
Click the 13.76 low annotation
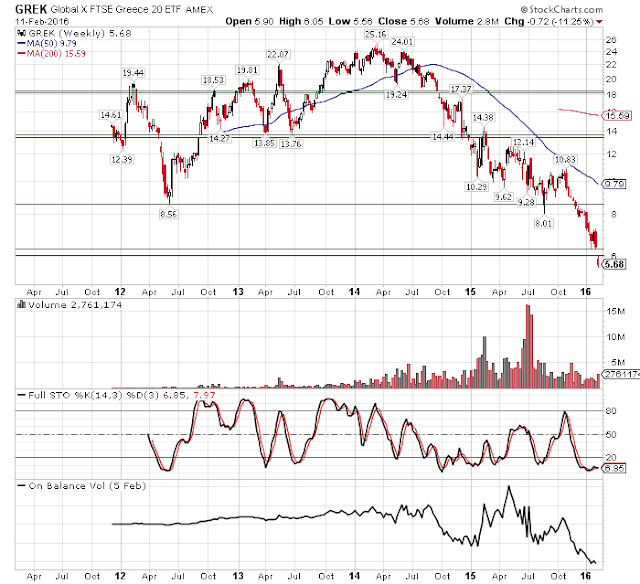click(291, 144)
